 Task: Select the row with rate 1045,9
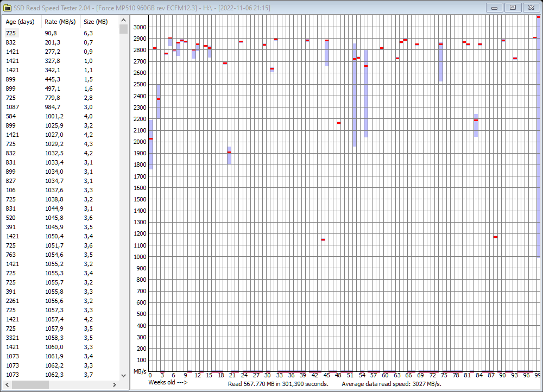pos(61,227)
